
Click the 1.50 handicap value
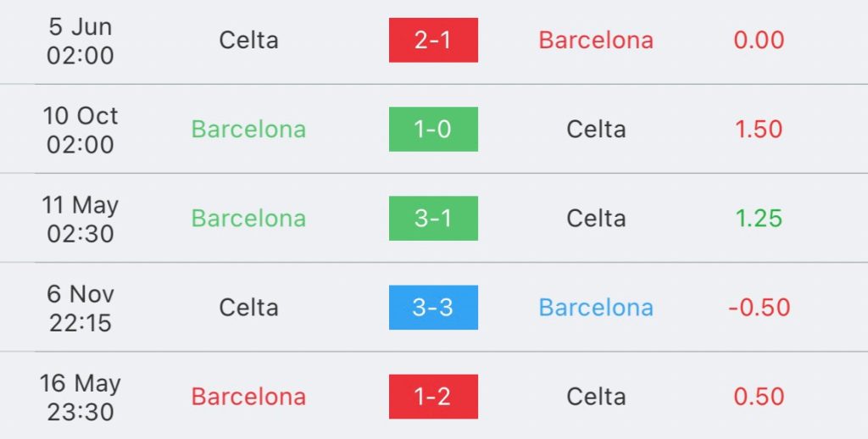(x=759, y=129)
